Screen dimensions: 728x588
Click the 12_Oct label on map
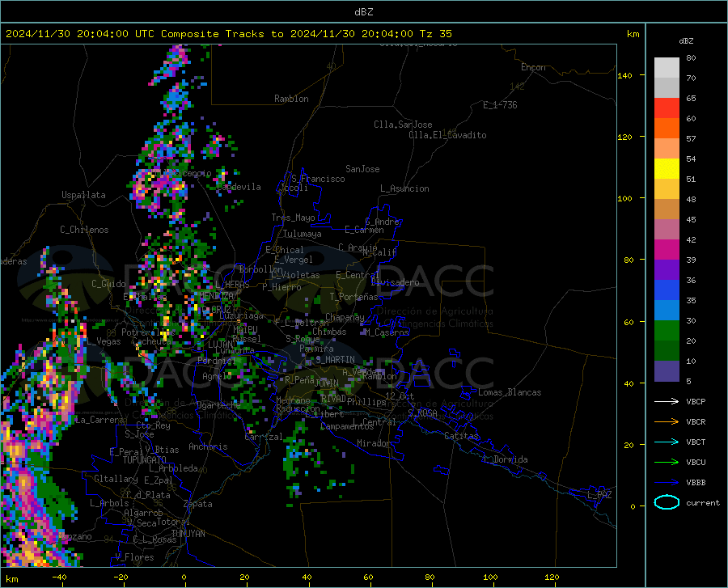400,396
